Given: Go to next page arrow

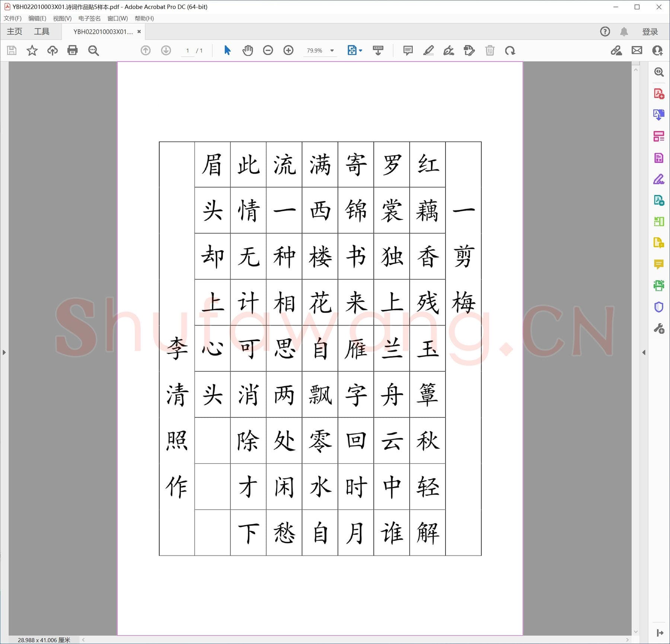Looking at the screenshot, I should coord(166,50).
